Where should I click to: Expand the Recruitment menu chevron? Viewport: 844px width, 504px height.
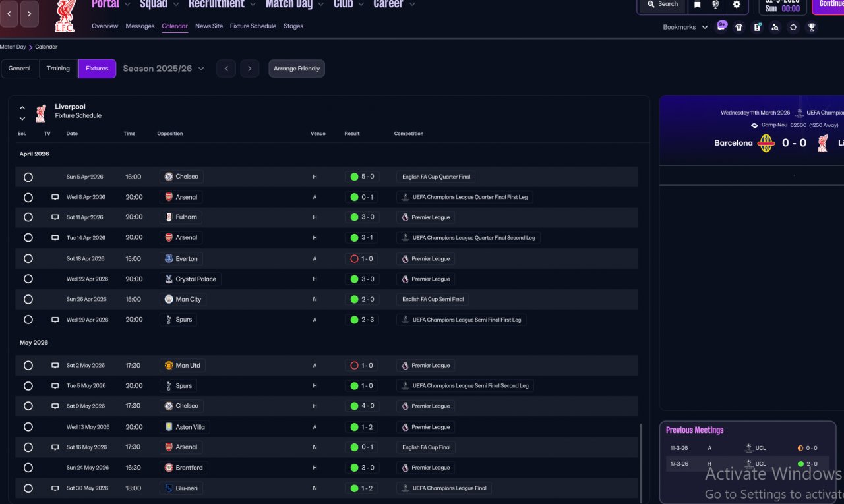(x=253, y=4)
